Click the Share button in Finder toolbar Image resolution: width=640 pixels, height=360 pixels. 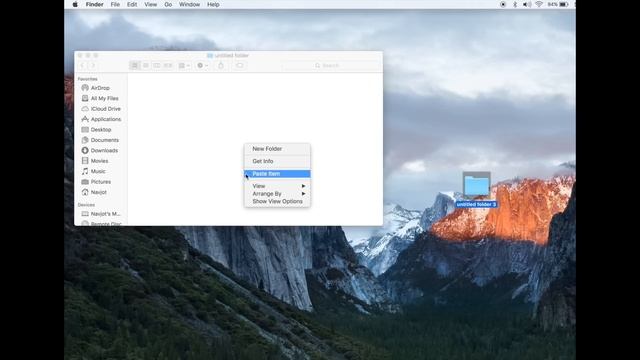221,65
